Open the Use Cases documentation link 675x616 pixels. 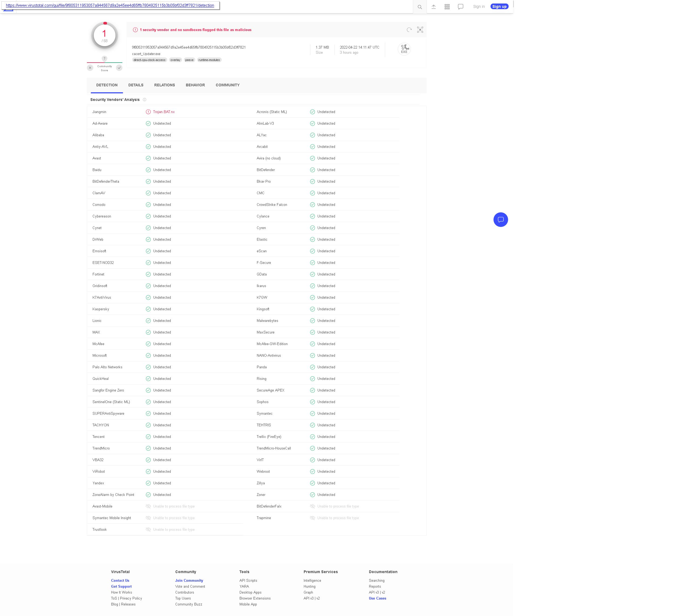click(x=377, y=598)
